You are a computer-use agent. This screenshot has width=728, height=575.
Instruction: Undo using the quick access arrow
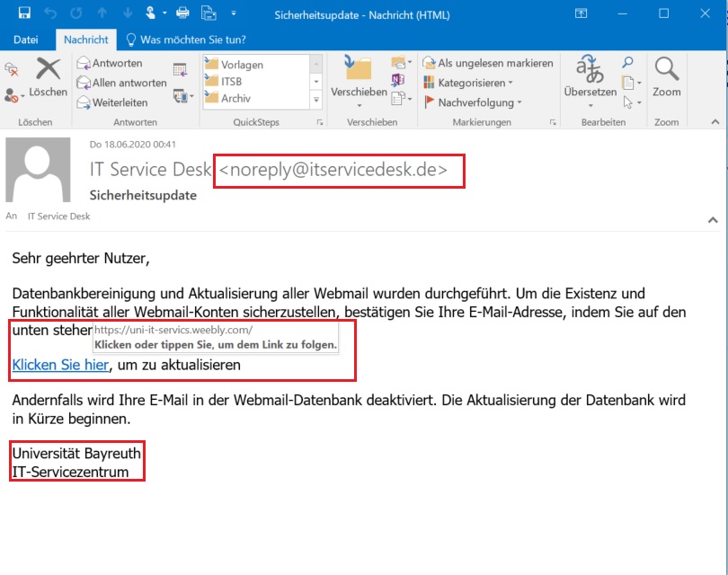pos(50,13)
